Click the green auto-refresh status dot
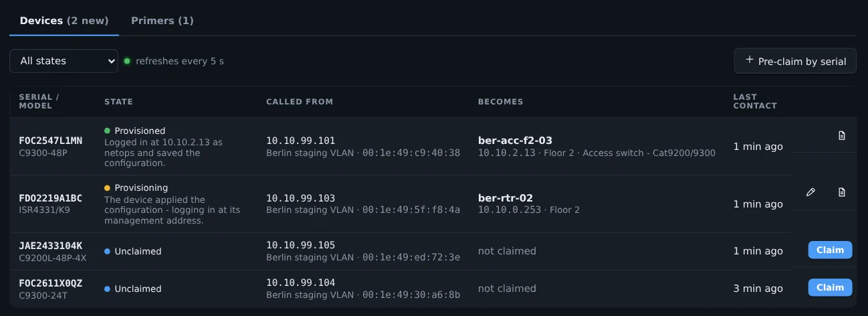The image size is (868, 316). coord(127,61)
